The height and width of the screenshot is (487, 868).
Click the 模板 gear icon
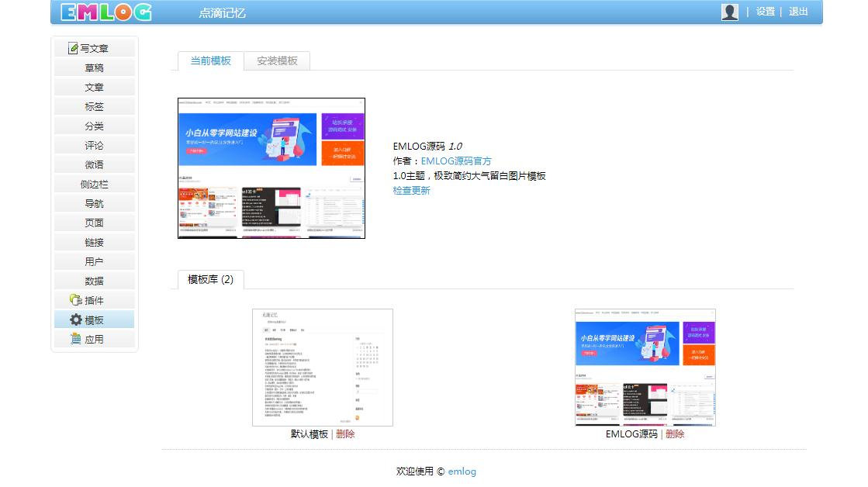click(76, 319)
